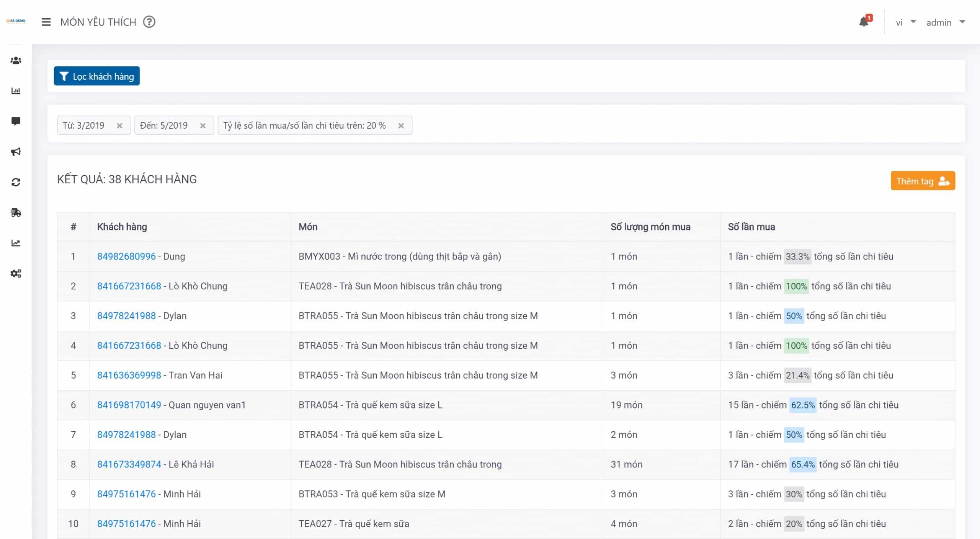Click the 'KẾT QUẢ: 38 KHÁCH HÀNG' heading
980x539 pixels.
127,179
